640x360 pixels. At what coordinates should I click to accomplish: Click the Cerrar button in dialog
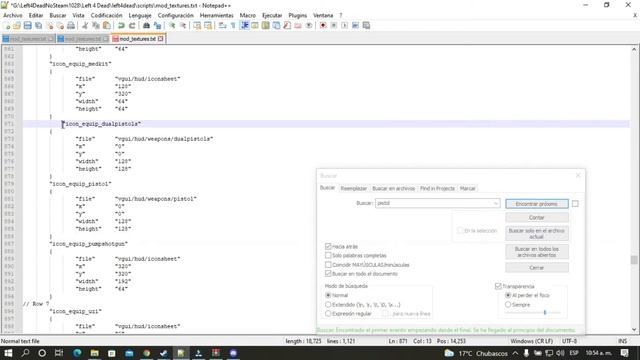[537, 268]
